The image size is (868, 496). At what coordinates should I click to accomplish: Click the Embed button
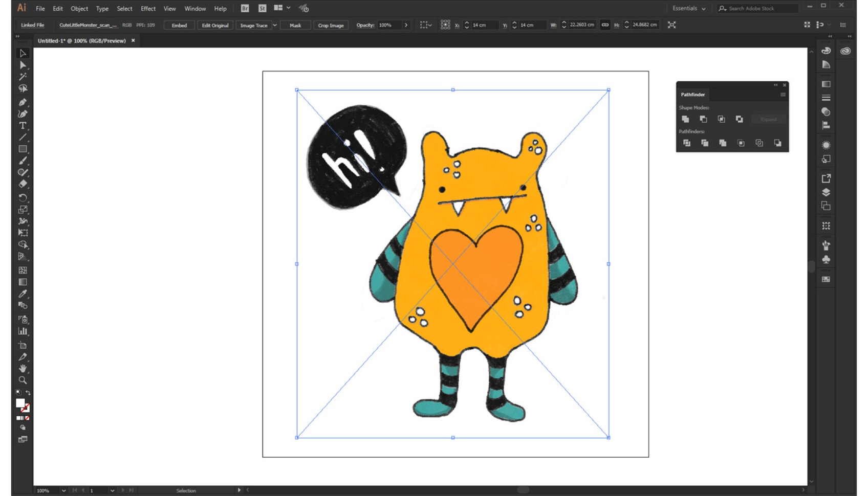click(x=179, y=25)
